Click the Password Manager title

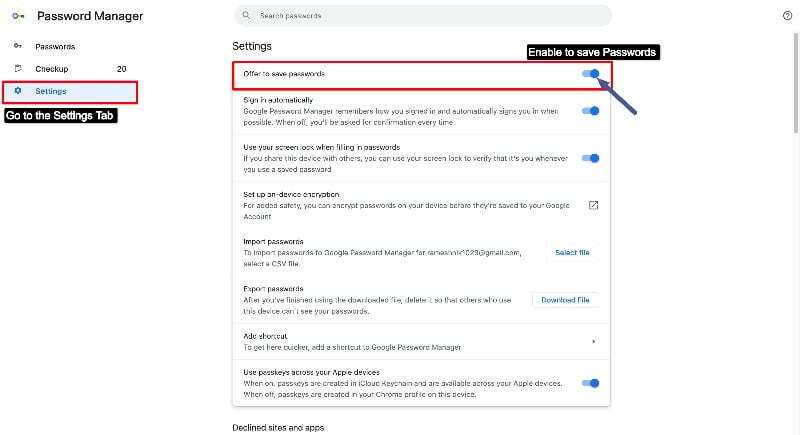90,16
